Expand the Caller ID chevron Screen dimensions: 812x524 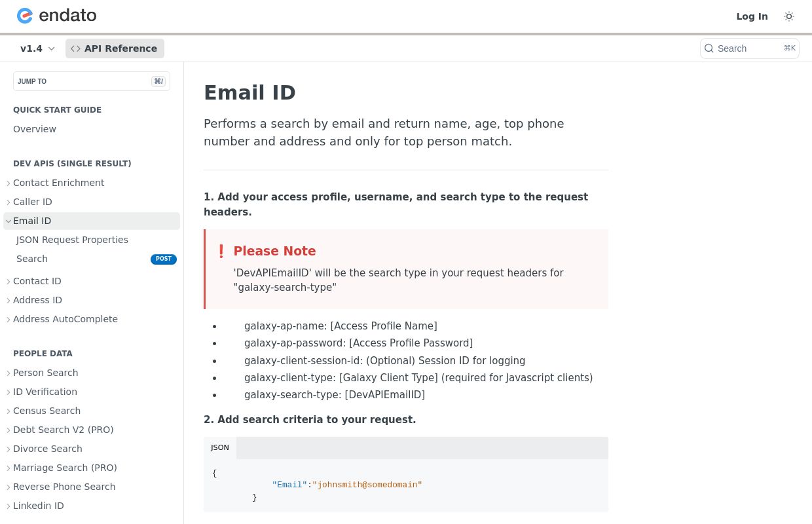pos(9,202)
